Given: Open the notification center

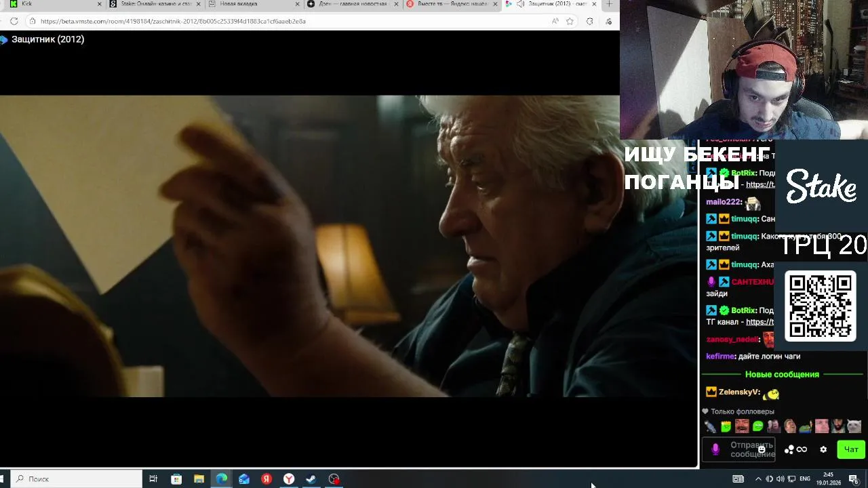Looking at the screenshot, I should (854, 479).
